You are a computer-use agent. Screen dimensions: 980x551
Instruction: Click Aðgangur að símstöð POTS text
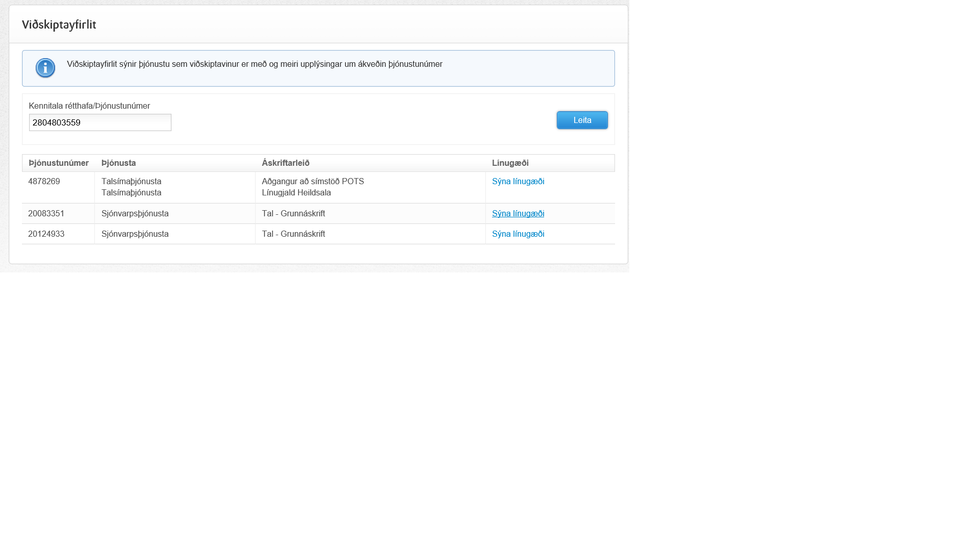click(312, 182)
